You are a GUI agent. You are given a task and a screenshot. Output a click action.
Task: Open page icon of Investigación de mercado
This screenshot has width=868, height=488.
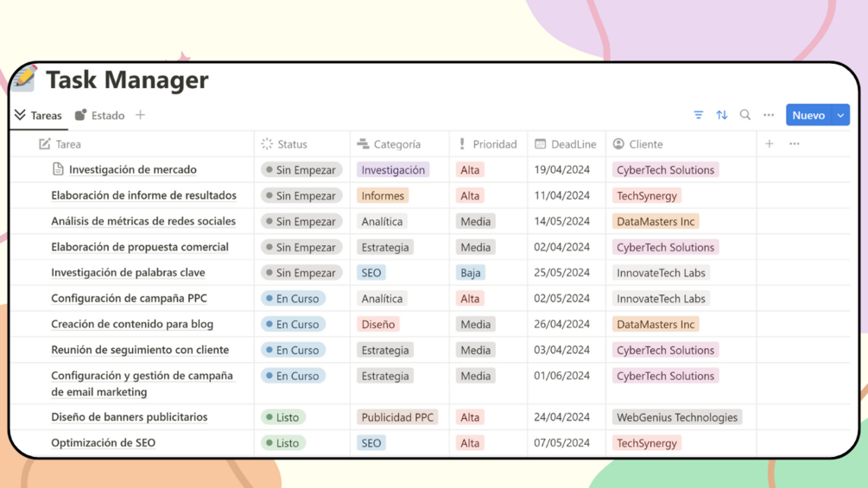(x=58, y=169)
